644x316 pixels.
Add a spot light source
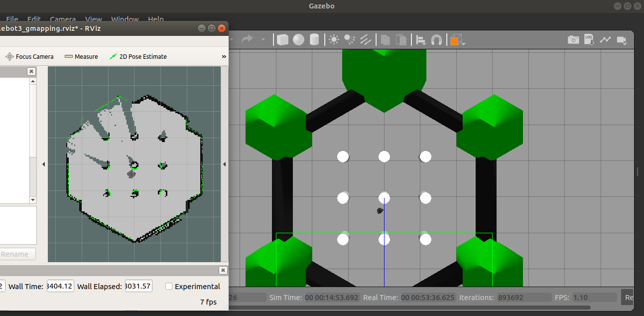pyautogui.click(x=349, y=39)
